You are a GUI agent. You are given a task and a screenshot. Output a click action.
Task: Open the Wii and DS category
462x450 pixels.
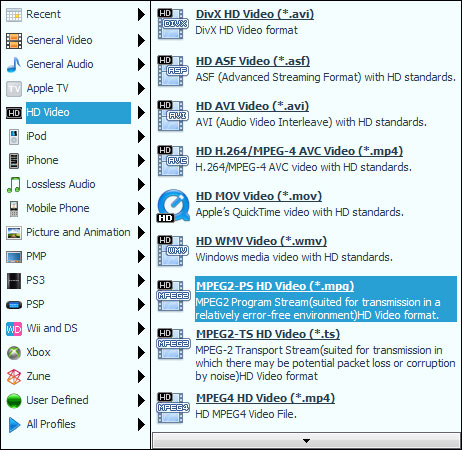(x=52, y=328)
